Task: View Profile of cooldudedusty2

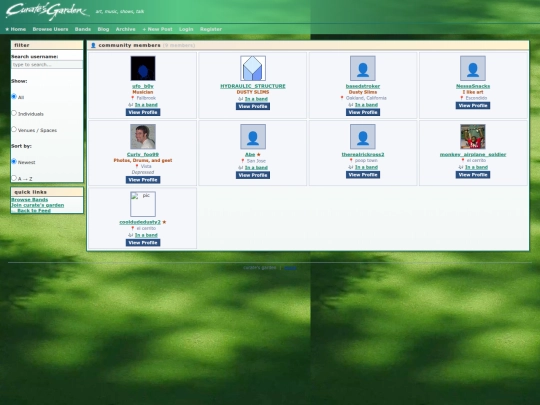Action: (143, 243)
